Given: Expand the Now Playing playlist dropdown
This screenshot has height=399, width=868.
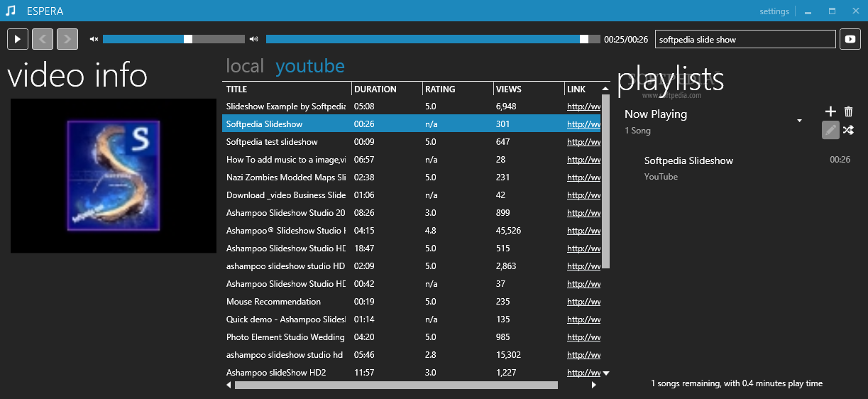Looking at the screenshot, I should point(800,121).
